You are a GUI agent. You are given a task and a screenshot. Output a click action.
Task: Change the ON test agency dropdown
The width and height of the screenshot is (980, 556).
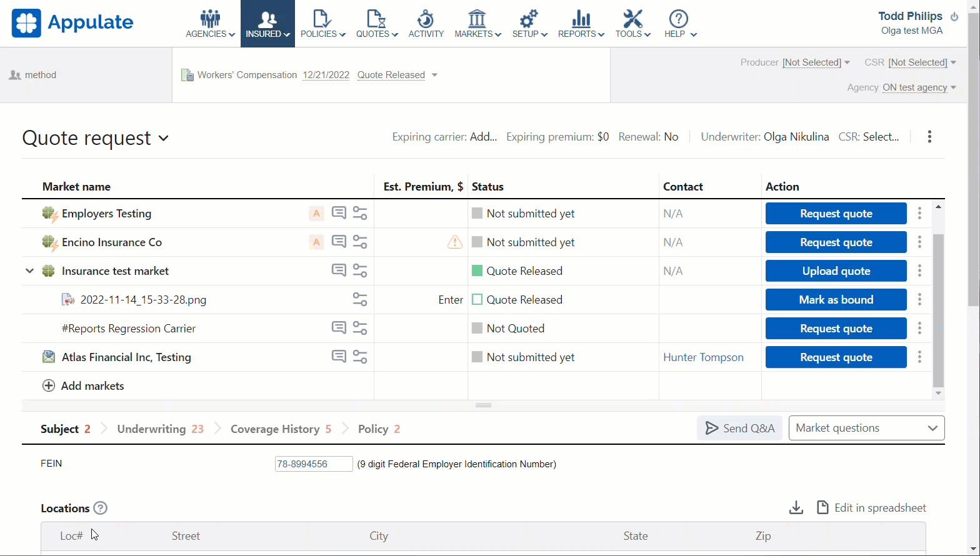(919, 87)
